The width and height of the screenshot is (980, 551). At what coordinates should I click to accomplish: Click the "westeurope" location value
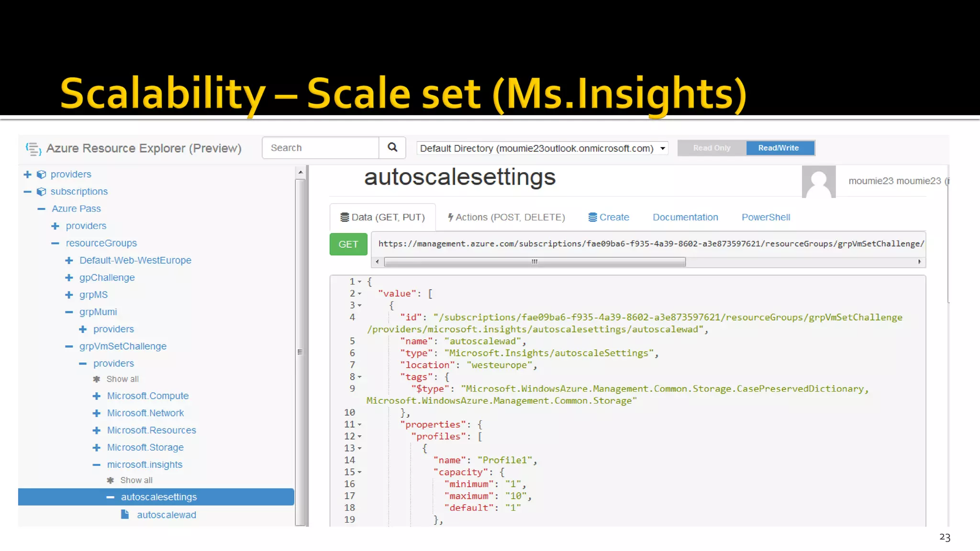[x=499, y=365]
